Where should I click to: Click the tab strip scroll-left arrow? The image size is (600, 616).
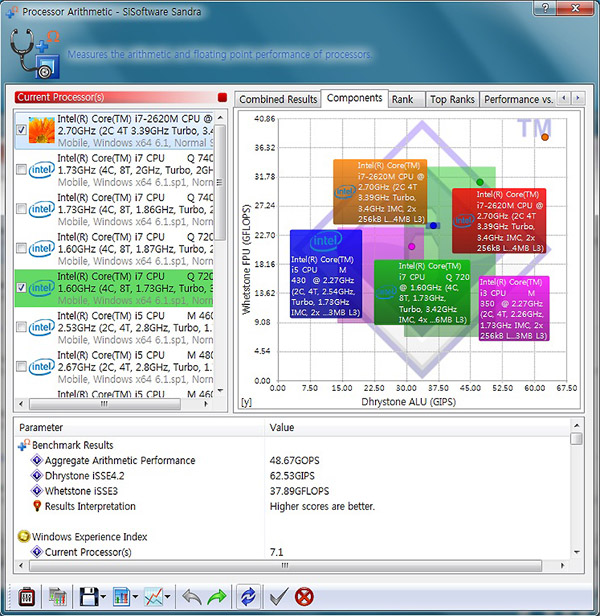(564, 98)
